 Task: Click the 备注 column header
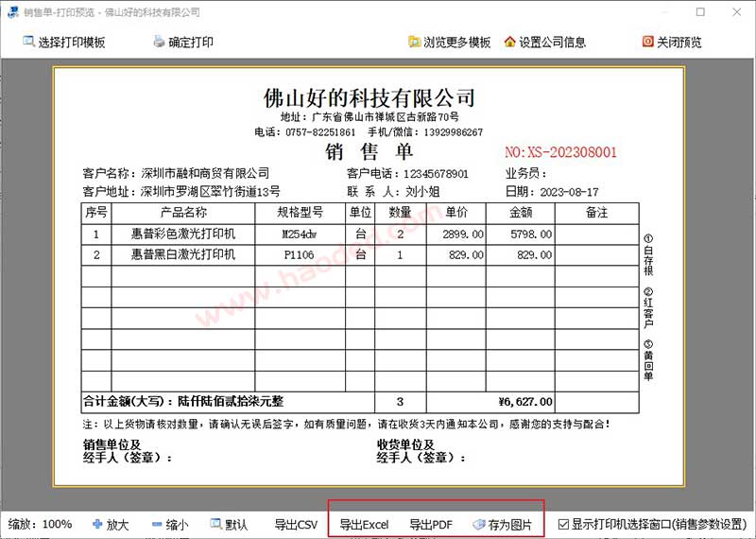point(597,213)
